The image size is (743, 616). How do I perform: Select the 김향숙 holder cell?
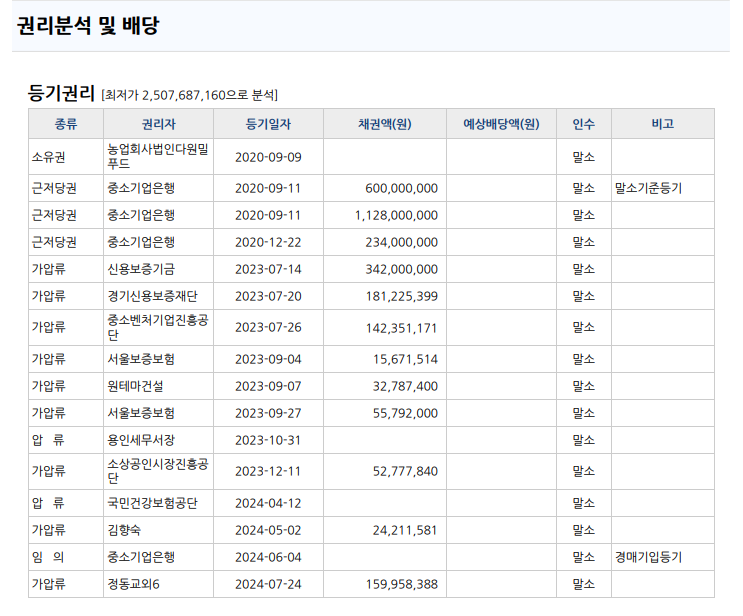158,530
